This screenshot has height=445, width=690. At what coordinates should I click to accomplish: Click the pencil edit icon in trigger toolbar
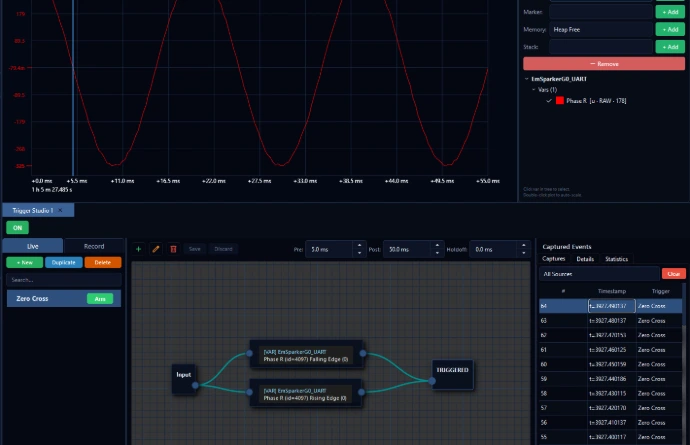(x=156, y=249)
